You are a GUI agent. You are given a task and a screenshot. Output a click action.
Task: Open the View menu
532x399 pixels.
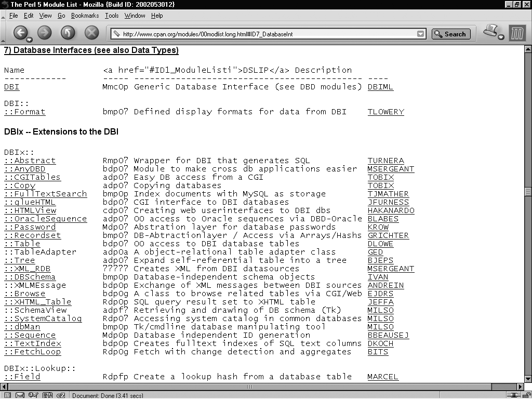pos(46,16)
